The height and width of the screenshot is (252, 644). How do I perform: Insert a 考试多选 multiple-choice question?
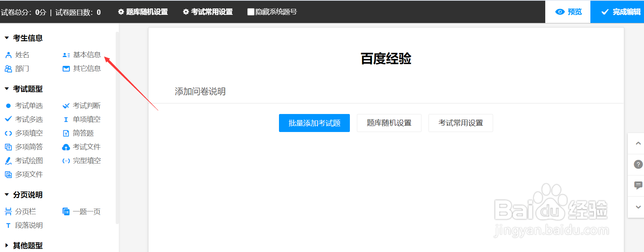[x=24, y=119]
